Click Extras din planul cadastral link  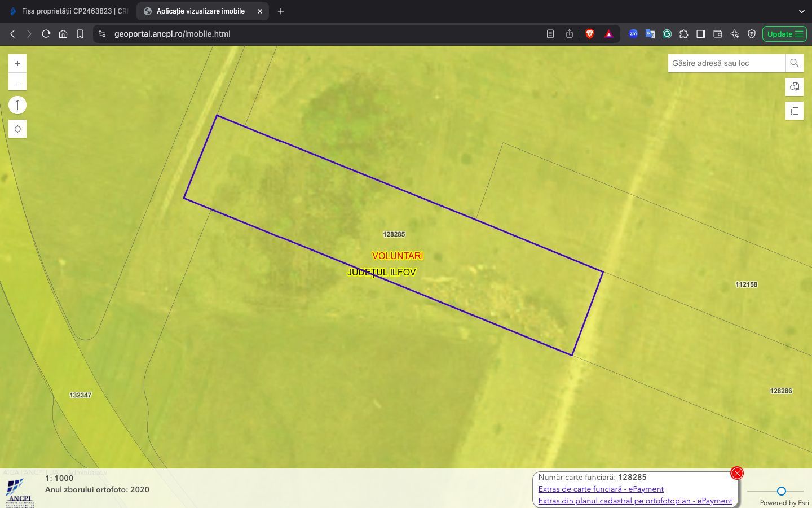point(635,501)
